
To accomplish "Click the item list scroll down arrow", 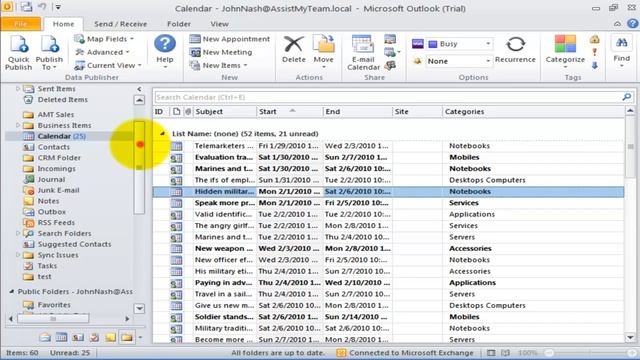I will pos(630,338).
